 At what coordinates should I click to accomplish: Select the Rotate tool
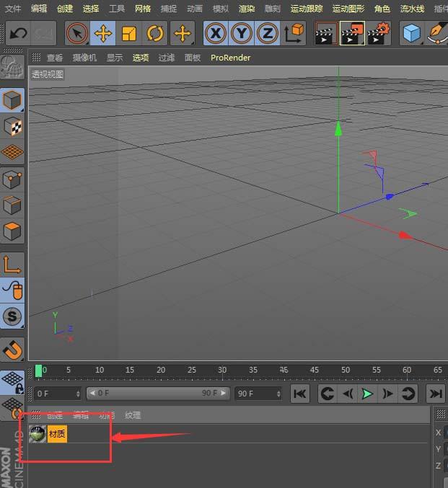click(x=155, y=33)
